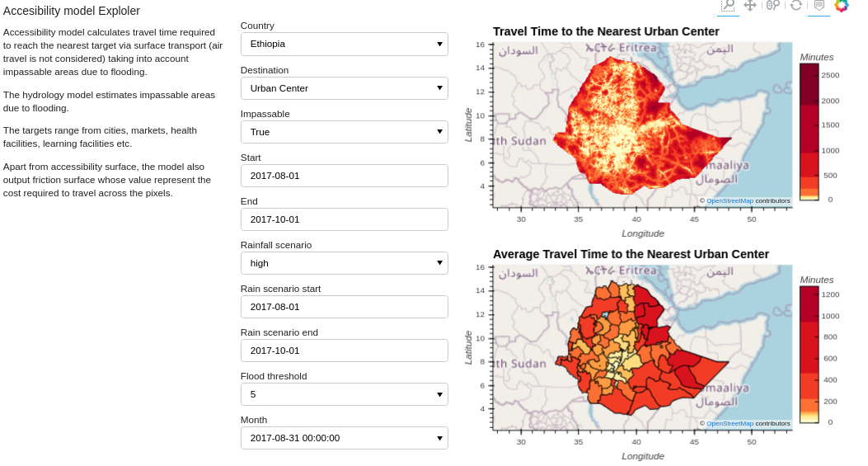Click the top map Minutes color bar
Image resolution: width=868 pixels, height=466 pixels.
(809, 132)
